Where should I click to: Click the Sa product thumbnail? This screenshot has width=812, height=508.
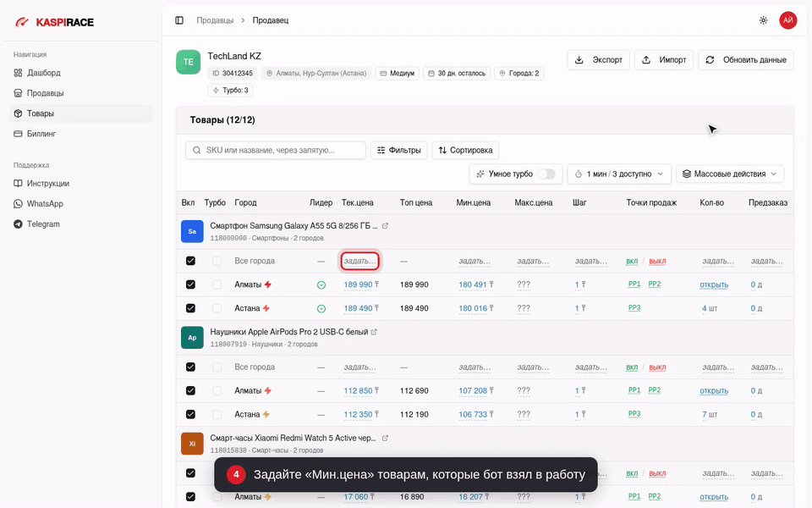coord(192,232)
